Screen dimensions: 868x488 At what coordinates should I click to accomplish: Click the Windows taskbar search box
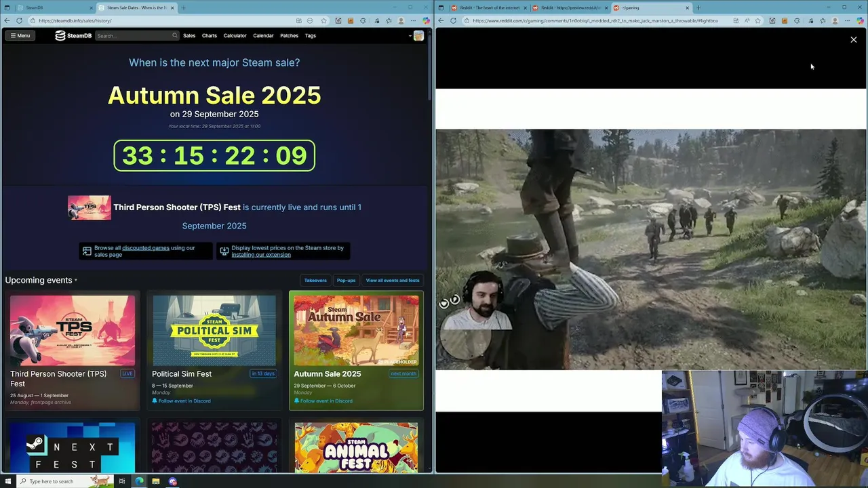(x=64, y=481)
